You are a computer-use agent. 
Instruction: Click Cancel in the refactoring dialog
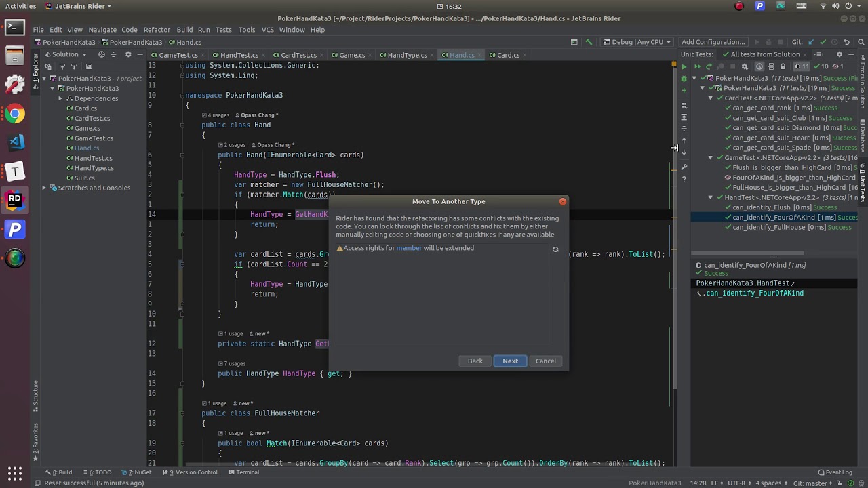[x=545, y=361]
